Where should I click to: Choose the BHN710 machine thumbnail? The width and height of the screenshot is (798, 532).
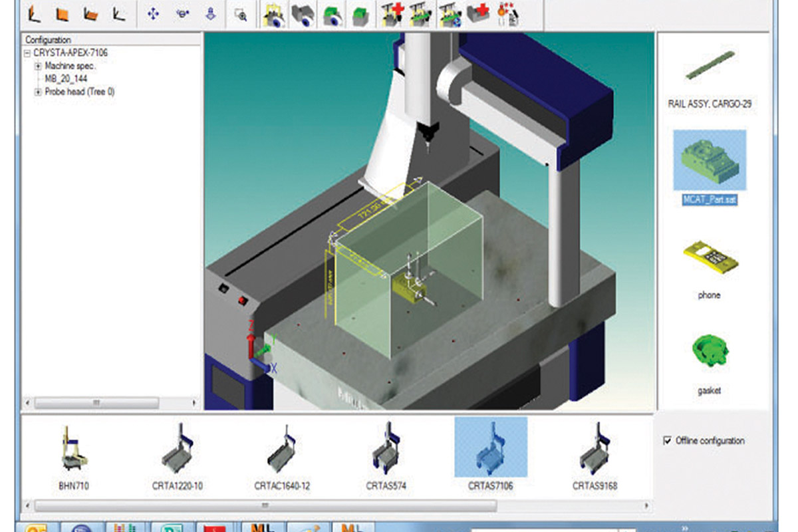[x=73, y=452]
